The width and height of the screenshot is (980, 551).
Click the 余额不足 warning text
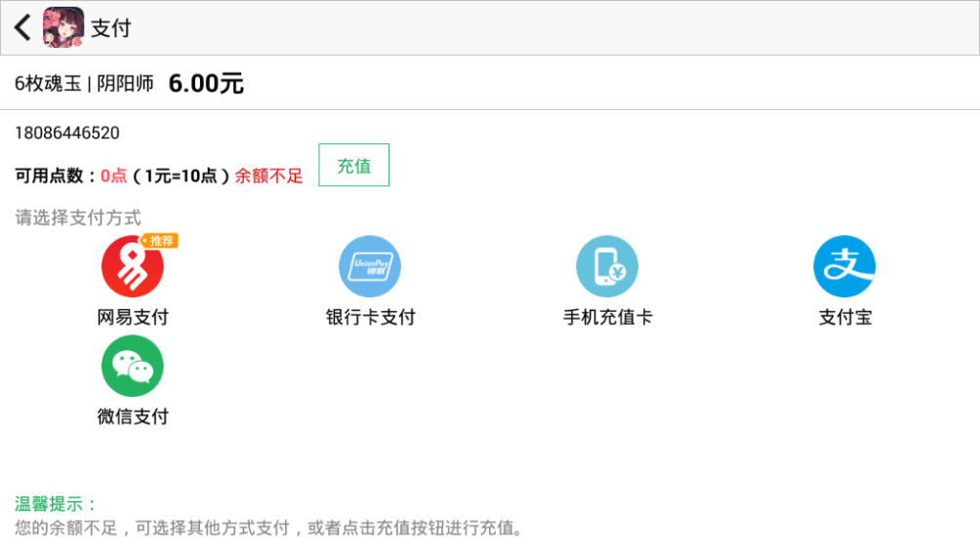(x=268, y=177)
